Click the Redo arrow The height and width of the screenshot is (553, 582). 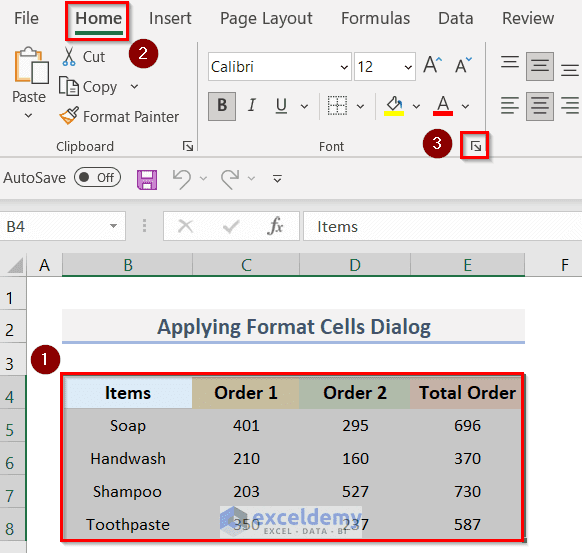(x=230, y=179)
